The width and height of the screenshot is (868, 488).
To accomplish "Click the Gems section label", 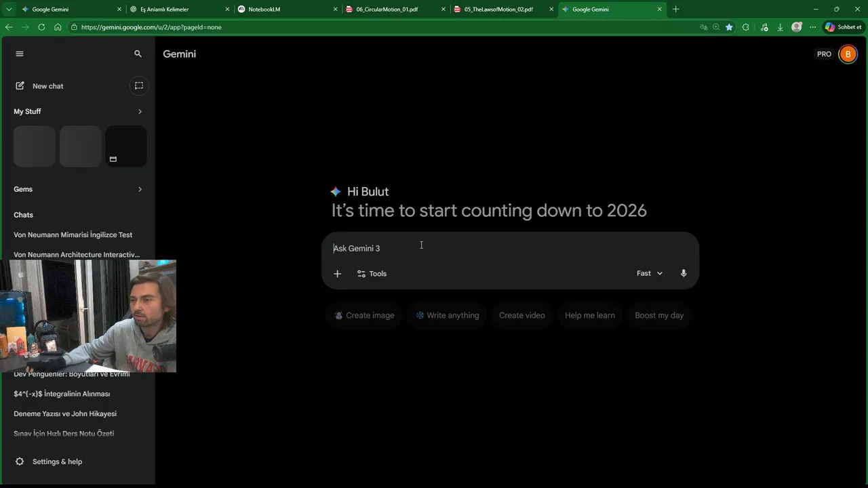I will pos(23,189).
